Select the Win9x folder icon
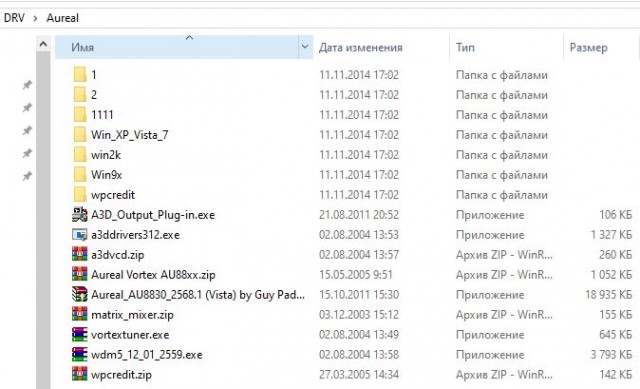This screenshot has width=640, height=389. point(80,175)
